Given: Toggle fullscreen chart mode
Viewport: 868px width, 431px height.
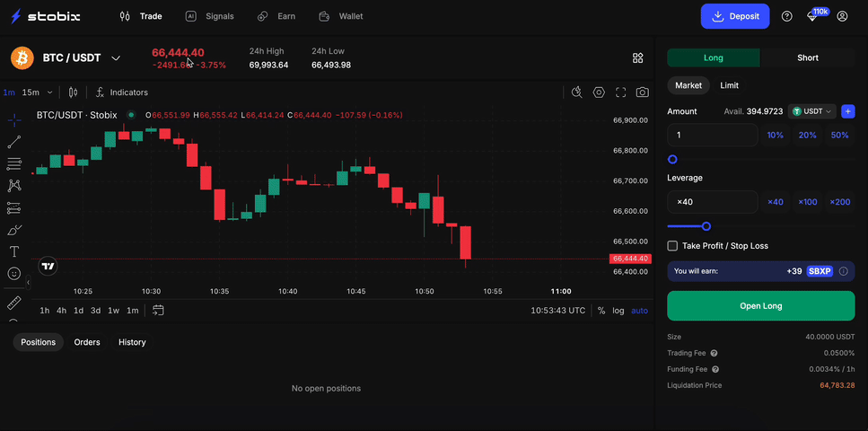Looking at the screenshot, I should (620, 92).
